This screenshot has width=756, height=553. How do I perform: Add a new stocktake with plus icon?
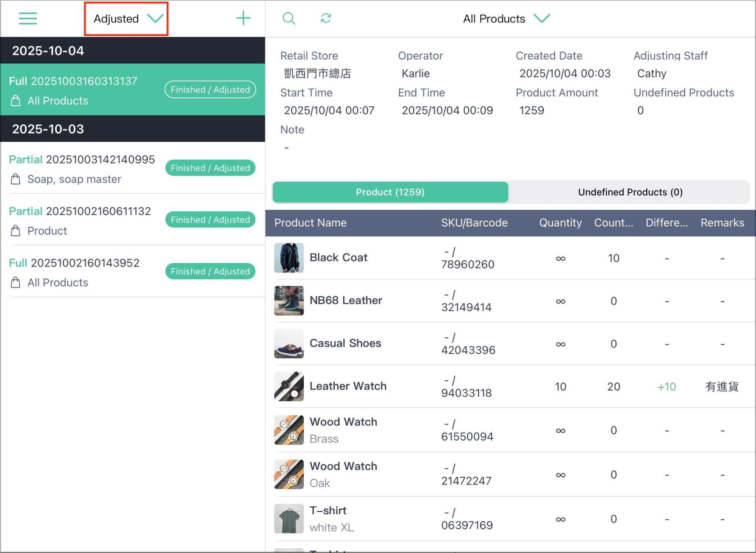243,18
